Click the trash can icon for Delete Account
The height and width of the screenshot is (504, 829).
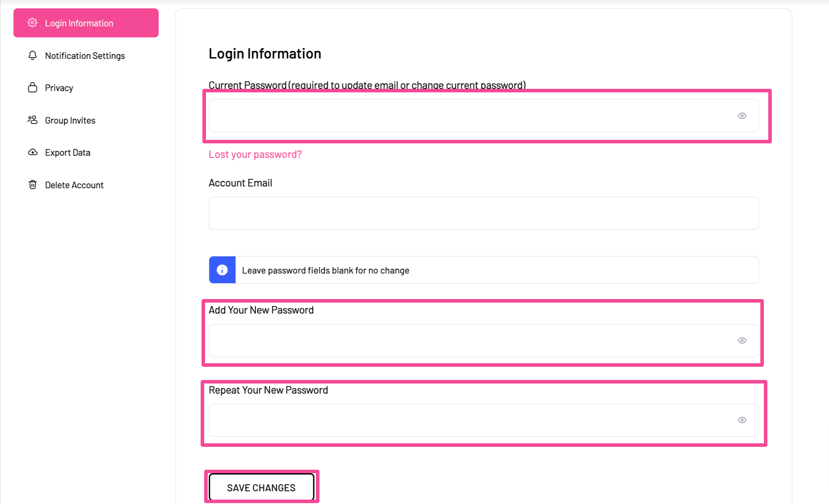33,185
